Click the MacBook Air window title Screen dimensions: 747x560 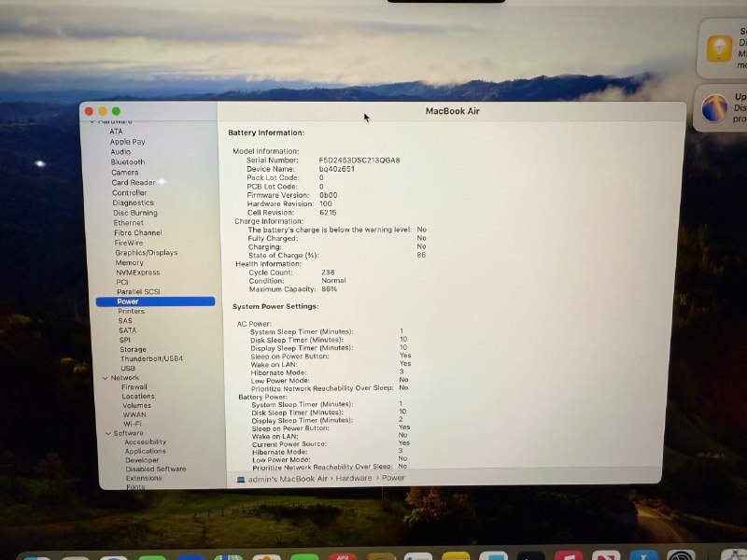pyautogui.click(x=453, y=111)
